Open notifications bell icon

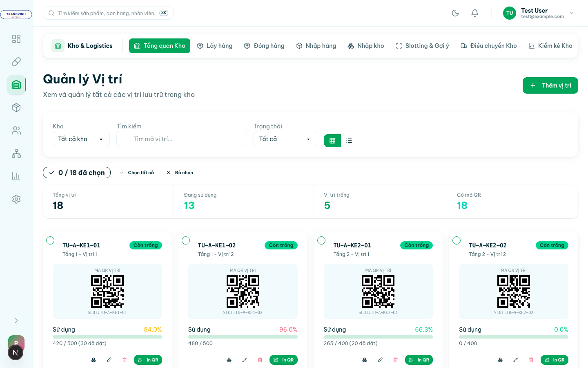475,13
